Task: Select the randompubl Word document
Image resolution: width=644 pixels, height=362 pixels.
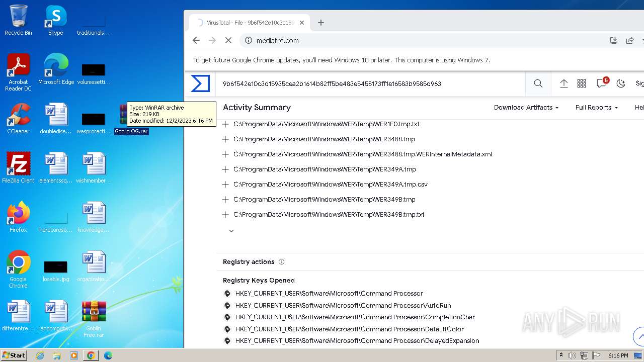Action: [56, 316]
